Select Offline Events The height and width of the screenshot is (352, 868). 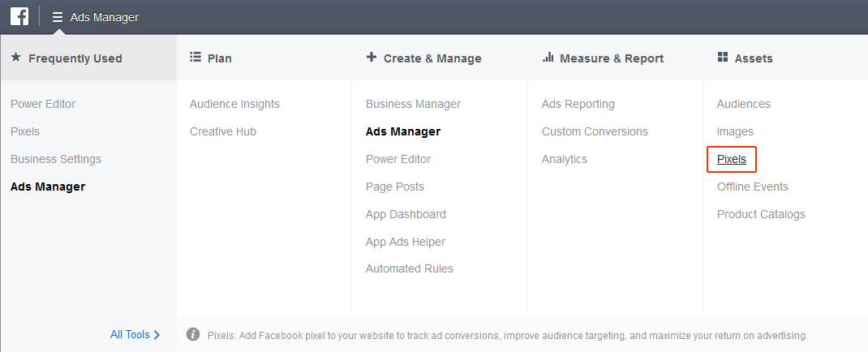[x=752, y=187]
